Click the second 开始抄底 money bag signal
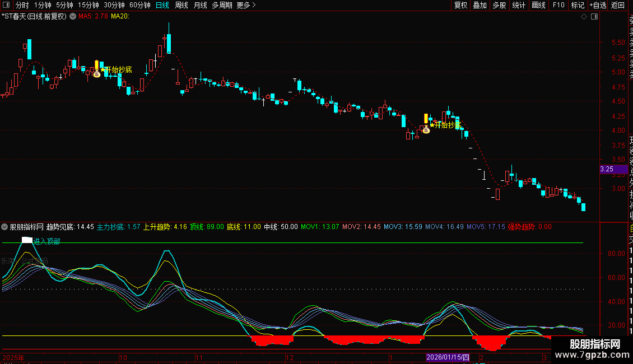Image resolution: width=633 pixels, height=364 pixels. pyautogui.click(x=426, y=129)
